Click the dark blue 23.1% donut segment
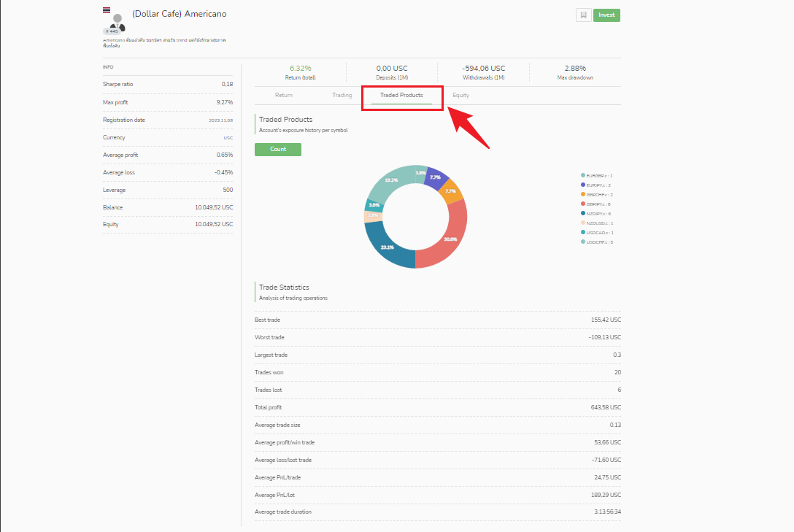The height and width of the screenshot is (532, 794). (x=387, y=247)
